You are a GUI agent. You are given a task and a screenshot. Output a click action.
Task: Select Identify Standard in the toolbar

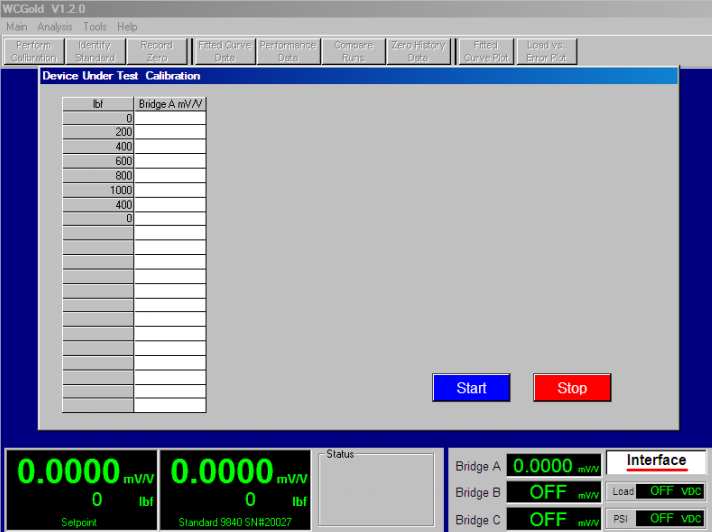(94, 51)
